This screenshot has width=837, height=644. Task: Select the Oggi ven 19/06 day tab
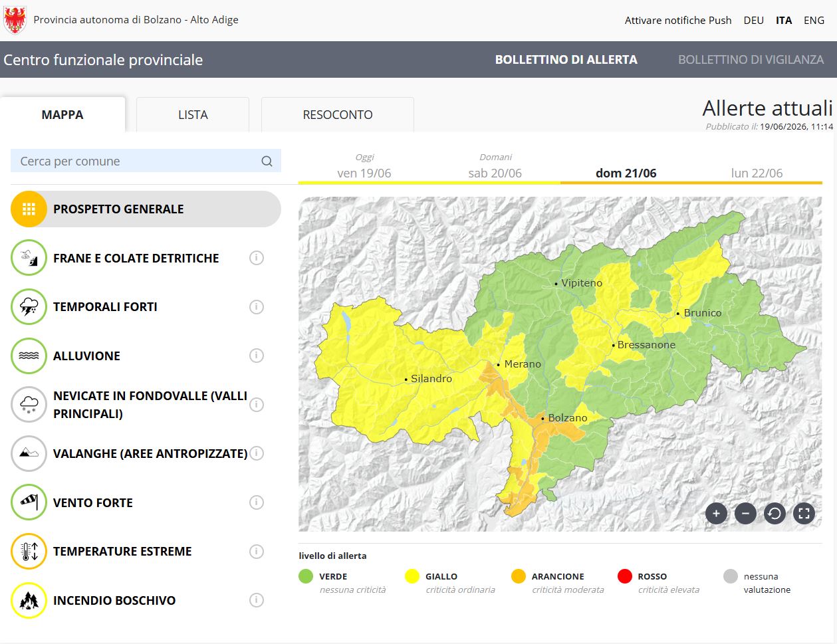coord(364,167)
